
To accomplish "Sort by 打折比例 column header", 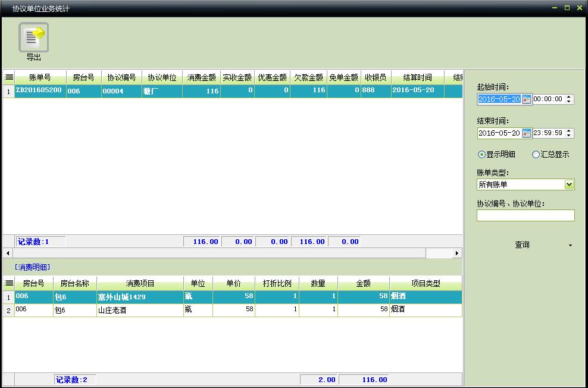I will pos(277,283).
